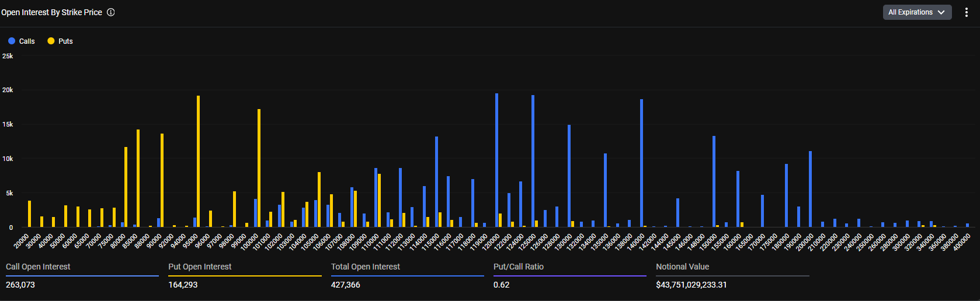
Task: Click the Notional Value dollar amount
Action: click(x=691, y=285)
